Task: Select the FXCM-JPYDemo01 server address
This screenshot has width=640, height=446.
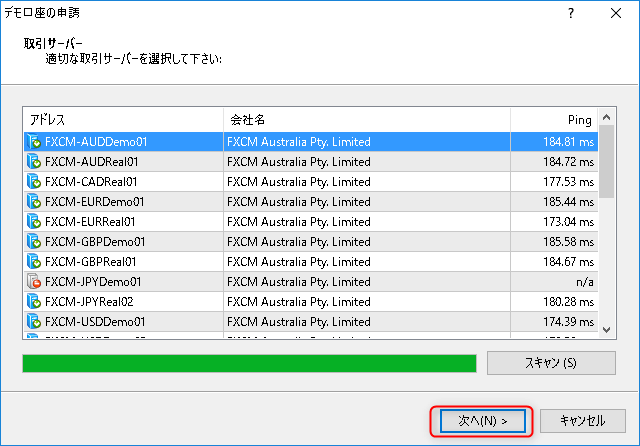Action: (93, 282)
